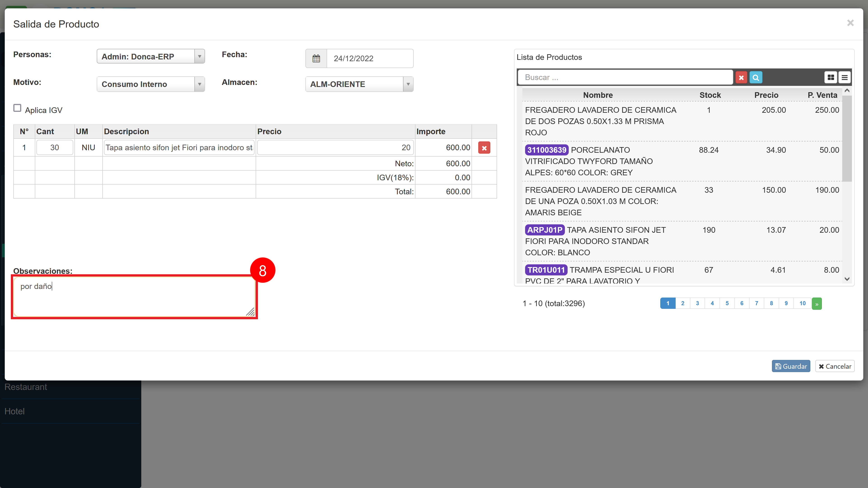The width and height of the screenshot is (868, 488).
Task: Click the calendar icon beside Fecha
Action: click(316, 59)
